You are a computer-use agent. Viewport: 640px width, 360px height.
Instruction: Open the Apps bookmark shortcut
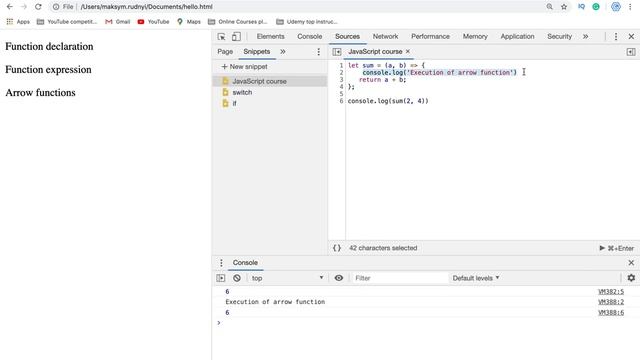coord(18,22)
